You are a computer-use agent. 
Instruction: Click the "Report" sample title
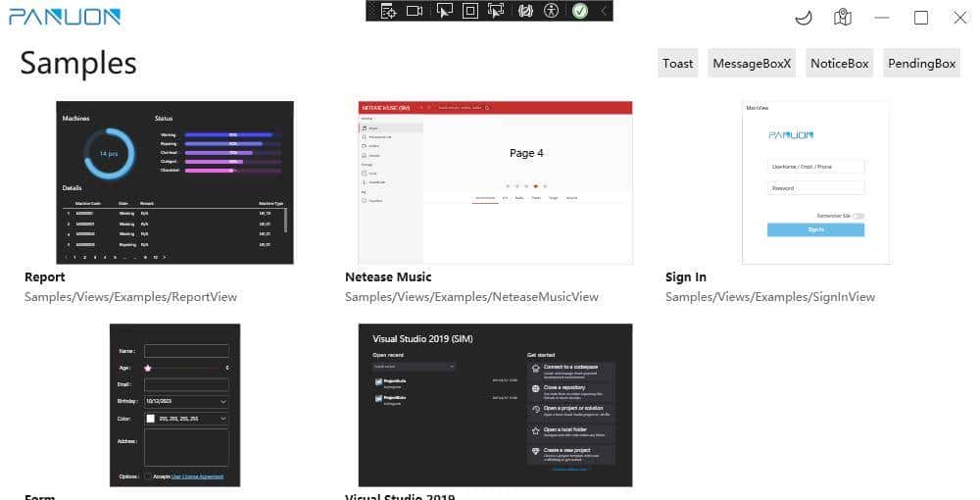coord(45,276)
